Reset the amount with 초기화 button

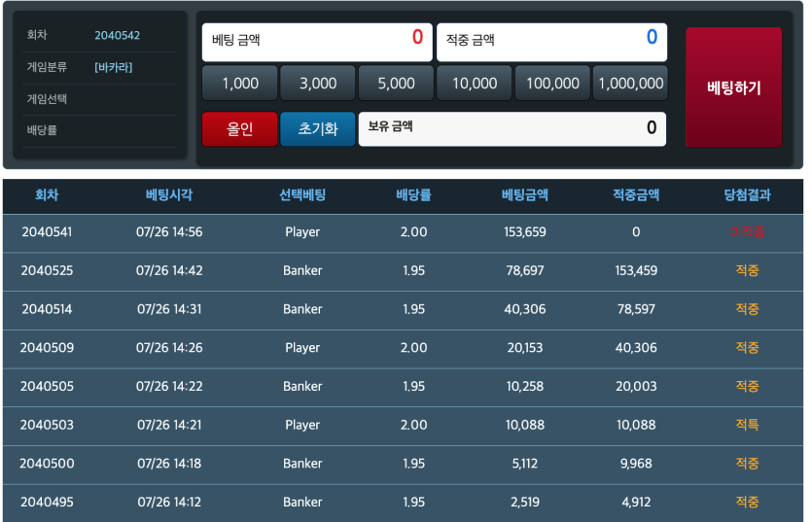tap(317, 129)
